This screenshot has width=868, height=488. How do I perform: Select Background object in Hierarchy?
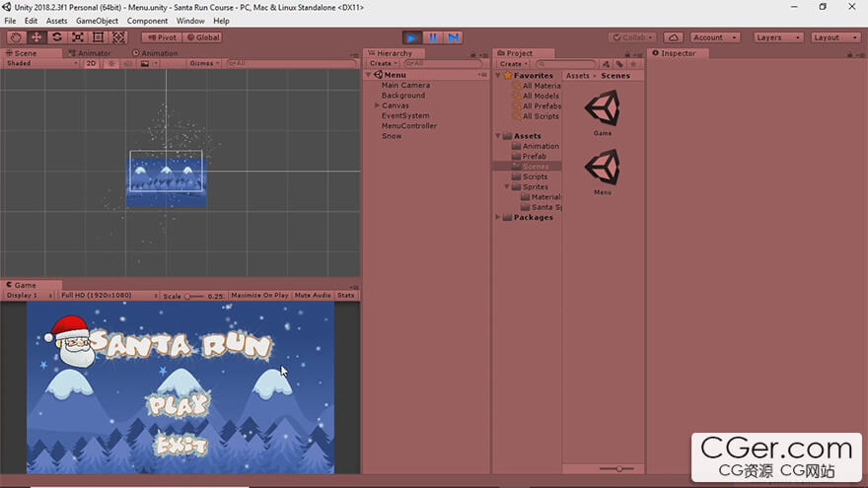pos(403,96)
